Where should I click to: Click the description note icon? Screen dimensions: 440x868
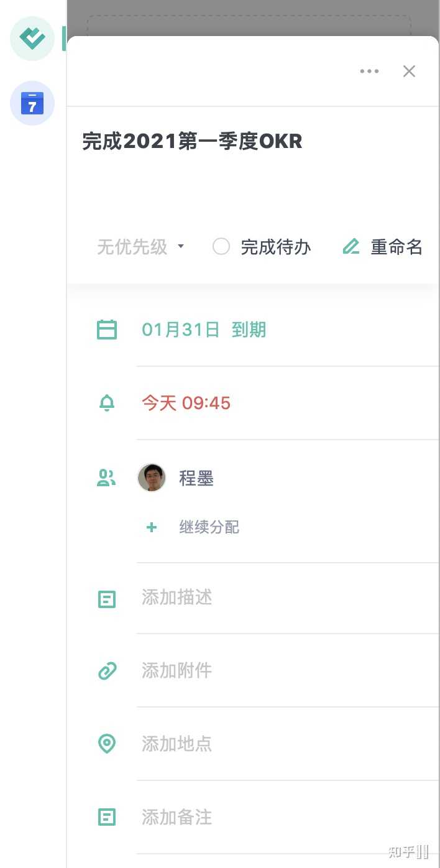tap(107, 599)
